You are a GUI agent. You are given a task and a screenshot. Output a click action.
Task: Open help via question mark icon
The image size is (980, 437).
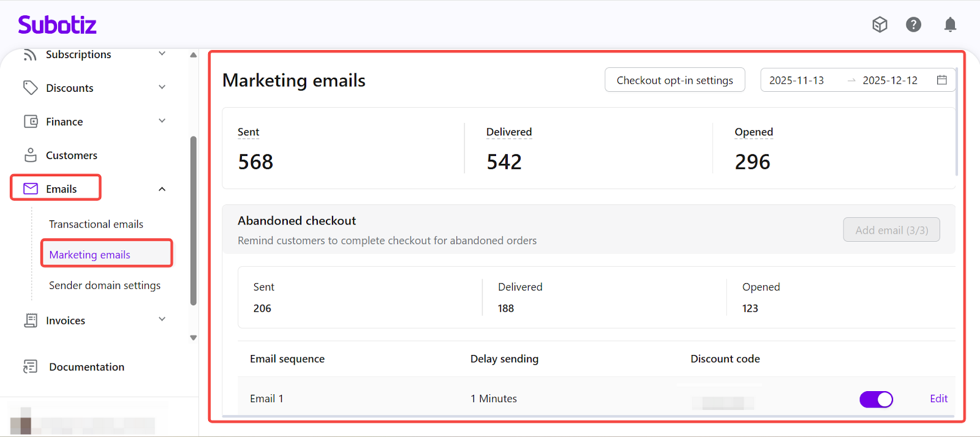coord(913,24)
